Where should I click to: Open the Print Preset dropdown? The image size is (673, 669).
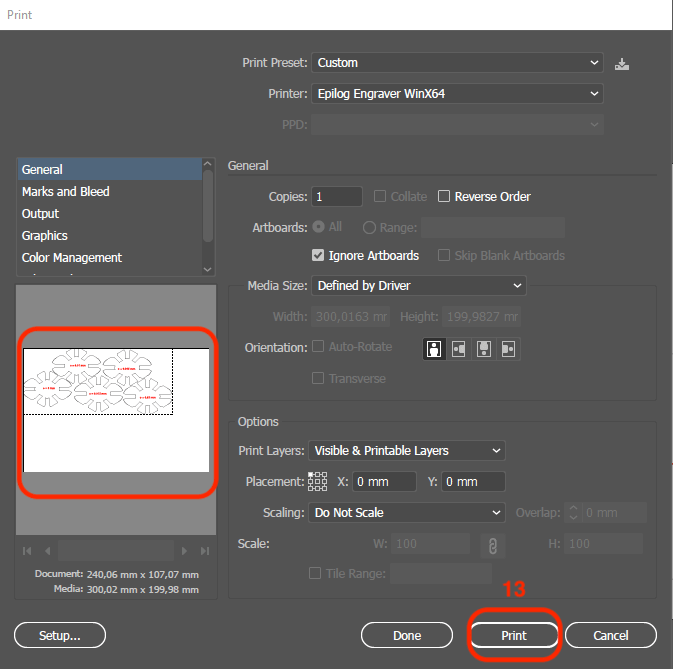pyautogui.click(x=457, y=63)
